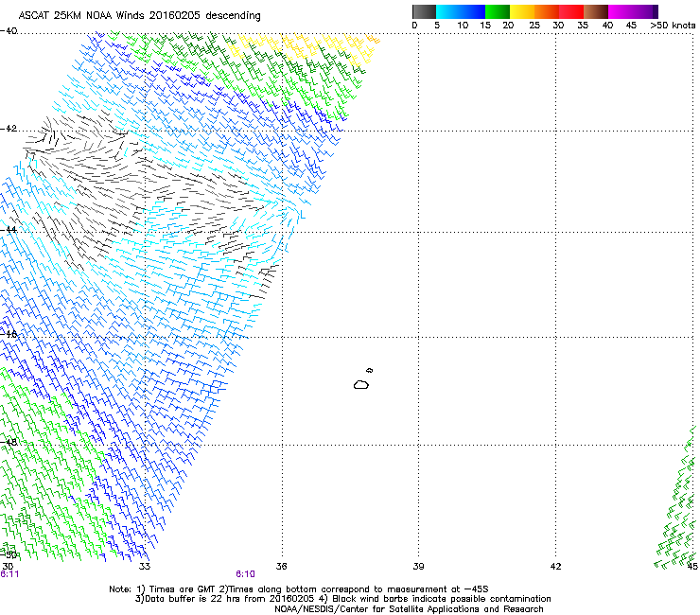Image resolution: width=700 pixels, height=615 pixels.
Task: Click the orange 25-30 knots legend segment
Action: [x=547, y=11]
